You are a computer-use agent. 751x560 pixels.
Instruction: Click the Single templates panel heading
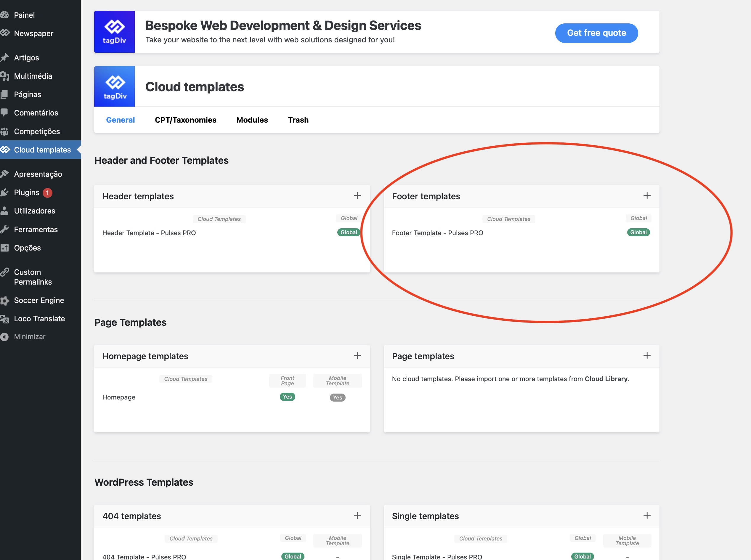click(x=425, y=516)
